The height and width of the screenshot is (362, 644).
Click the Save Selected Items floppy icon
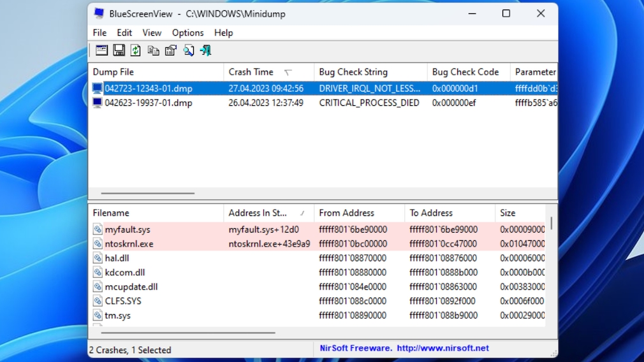coord(119,50)
